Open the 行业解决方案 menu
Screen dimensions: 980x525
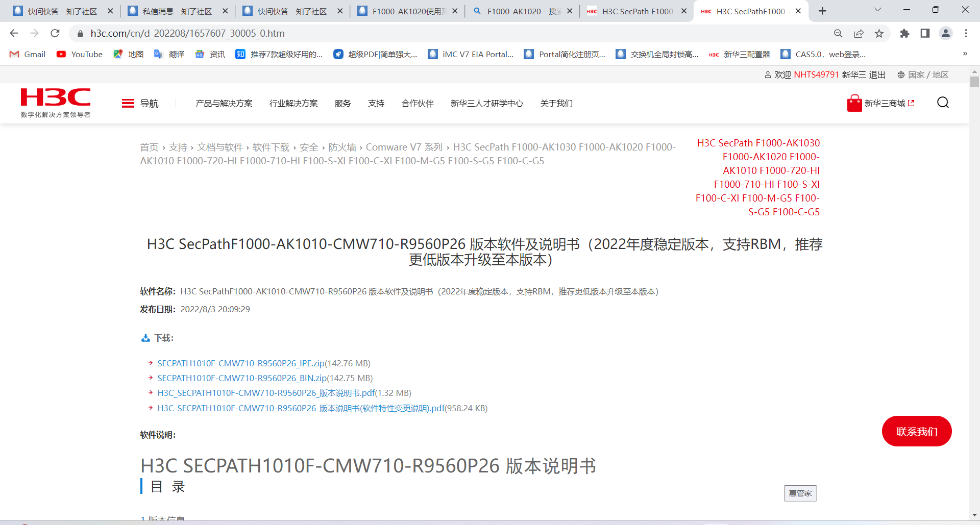pos(293,104)
